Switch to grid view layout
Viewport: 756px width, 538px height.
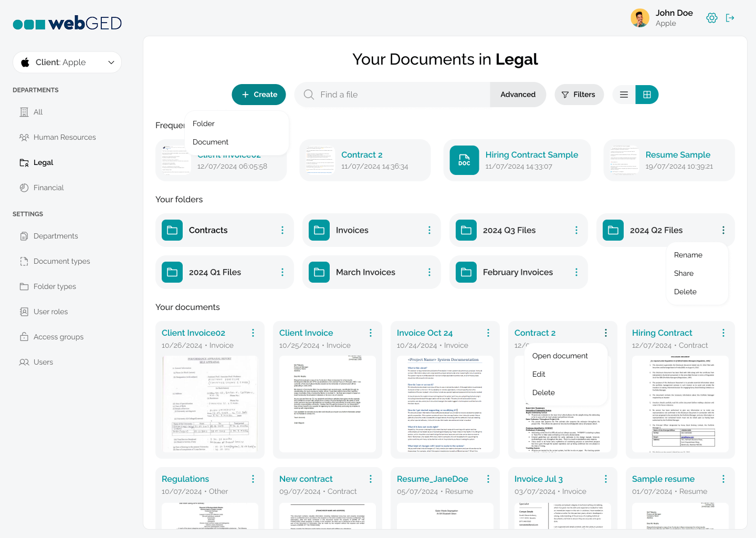(x=647, y=95)
